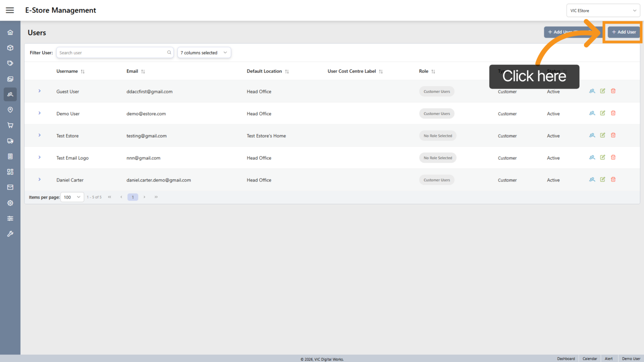This screenshot has width=644, height=362.
Task: Click the Add User button
Action: pos(623,32)
